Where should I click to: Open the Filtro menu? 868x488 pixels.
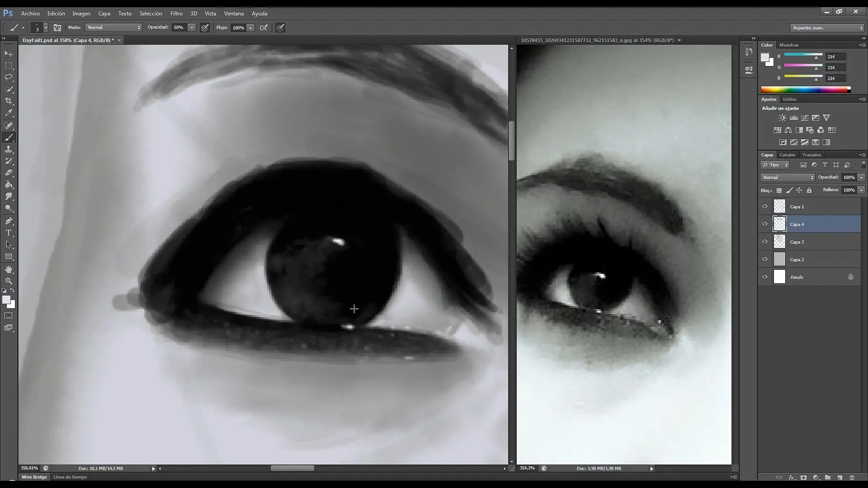click(176, 14)
